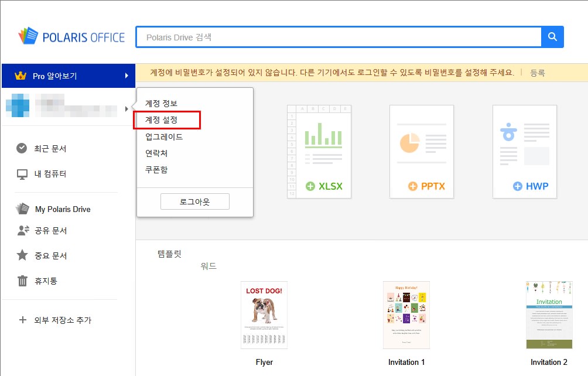Open 연락처 menu item
The image size is (588, 376).
[156, 153]
